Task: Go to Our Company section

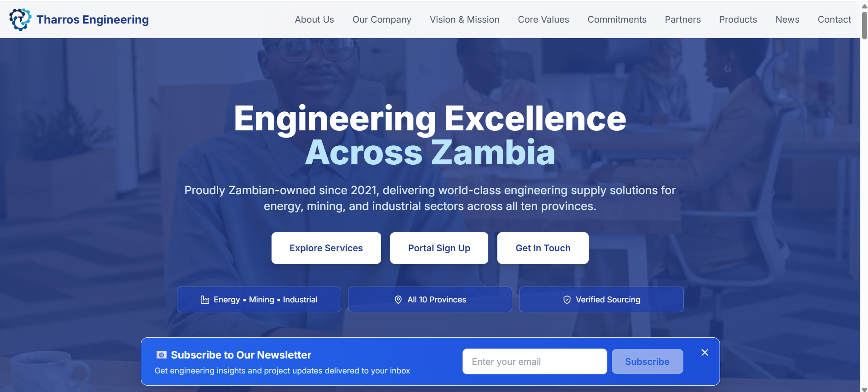Action: click(x=382, y=19)
